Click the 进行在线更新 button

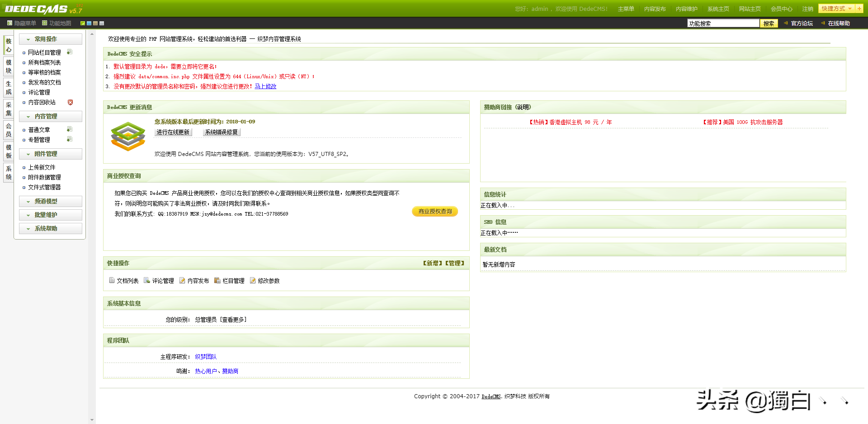[173, 132]
